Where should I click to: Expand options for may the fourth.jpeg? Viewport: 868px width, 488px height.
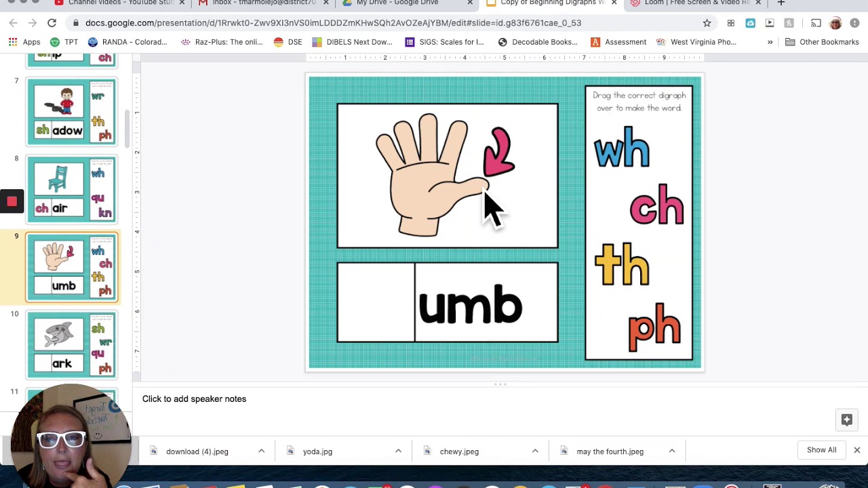672,451
